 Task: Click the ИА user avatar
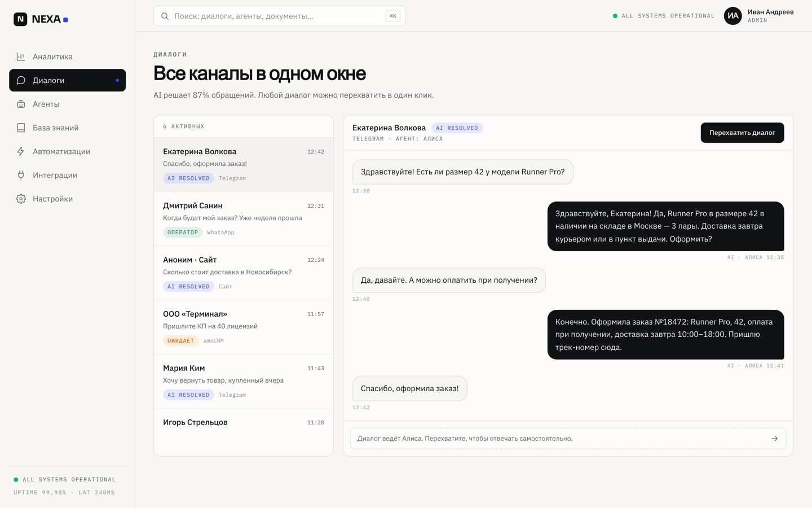point(732,16)
